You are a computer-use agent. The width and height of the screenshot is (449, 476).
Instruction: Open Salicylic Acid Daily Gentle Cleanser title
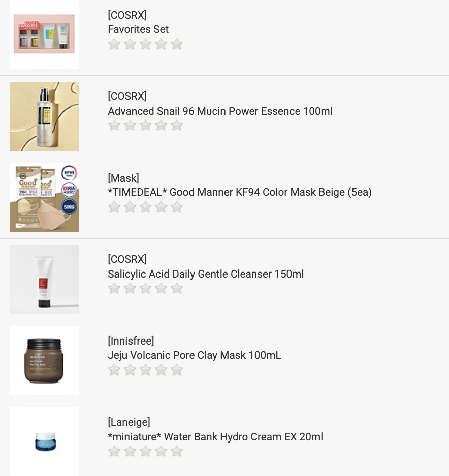pyautogui.click(x=206, y=274)
